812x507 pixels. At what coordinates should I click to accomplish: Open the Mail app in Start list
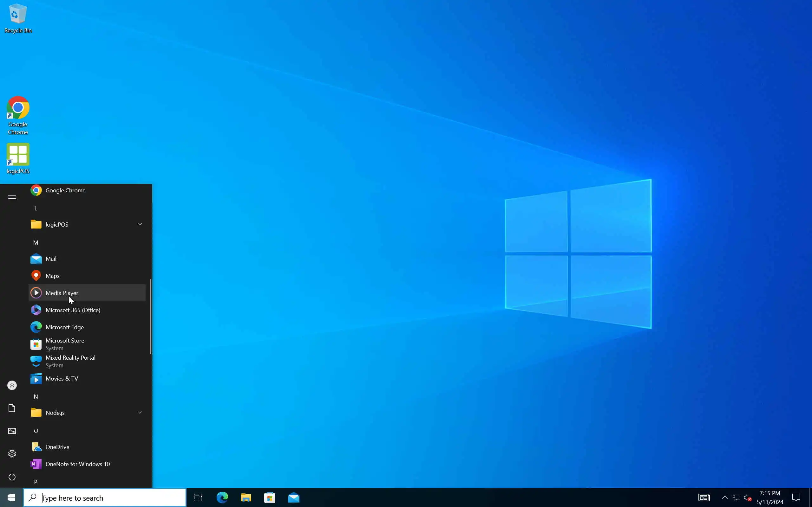click(x=51, y=259)
